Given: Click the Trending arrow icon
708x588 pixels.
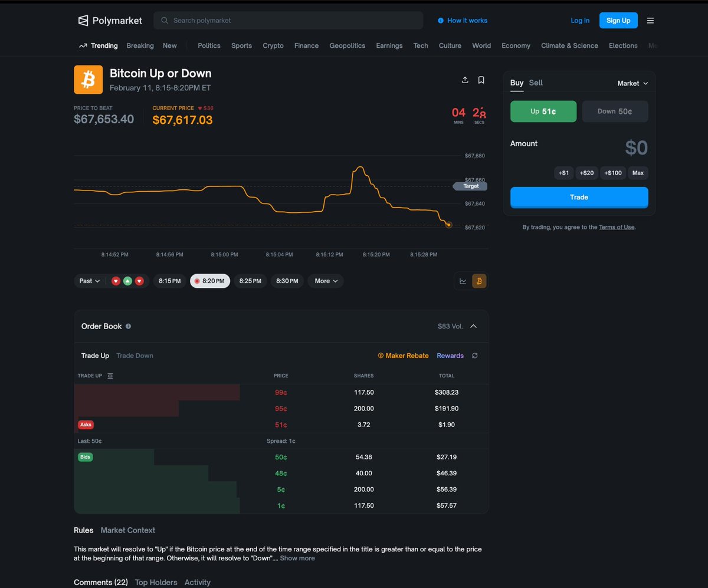Looking at the screenshot, I should 83,45.
